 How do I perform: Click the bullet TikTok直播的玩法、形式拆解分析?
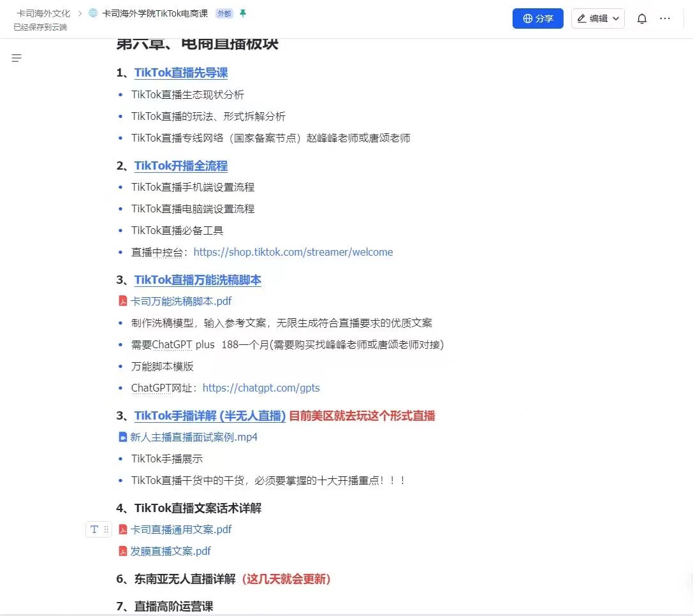208,116
